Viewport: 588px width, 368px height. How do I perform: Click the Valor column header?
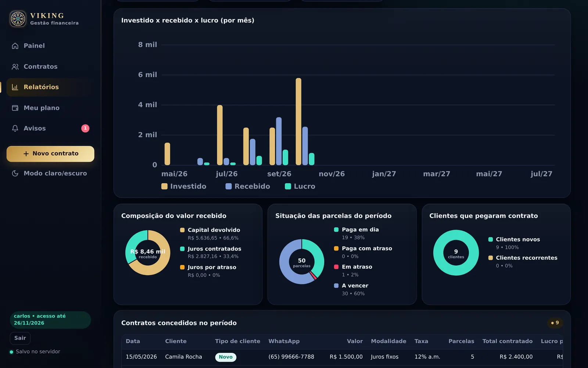355,341
